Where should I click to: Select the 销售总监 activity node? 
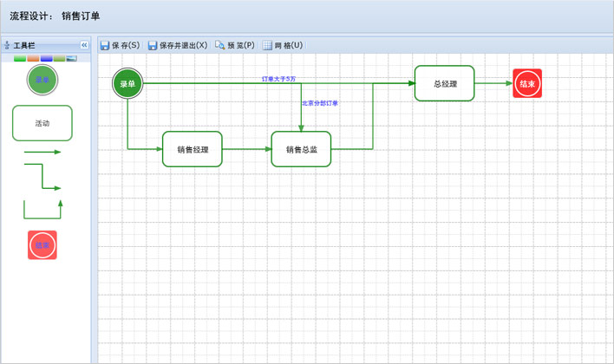(x=301, y=149)
